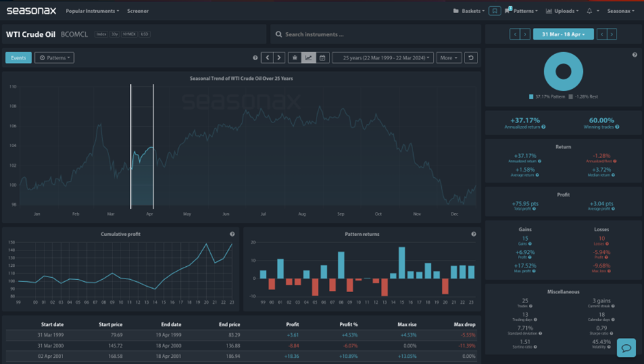The height and width of the screenshot is (364, 644).
Task: Open the 31 Mar - 18 Apr selector
Action: pos(563,34)
